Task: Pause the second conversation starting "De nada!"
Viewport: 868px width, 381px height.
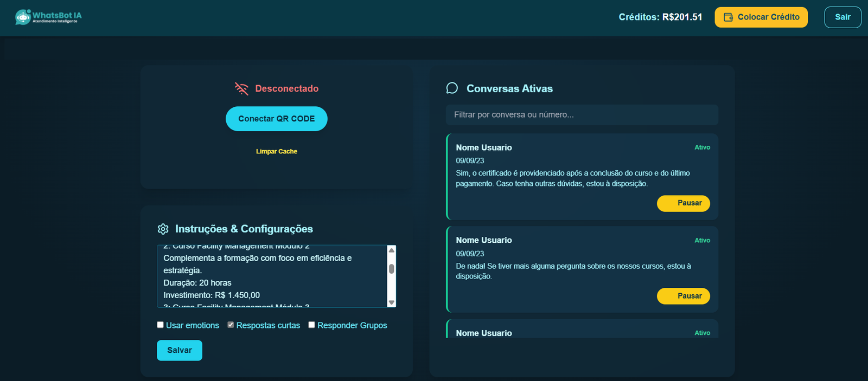Action: tap(683, 296)
